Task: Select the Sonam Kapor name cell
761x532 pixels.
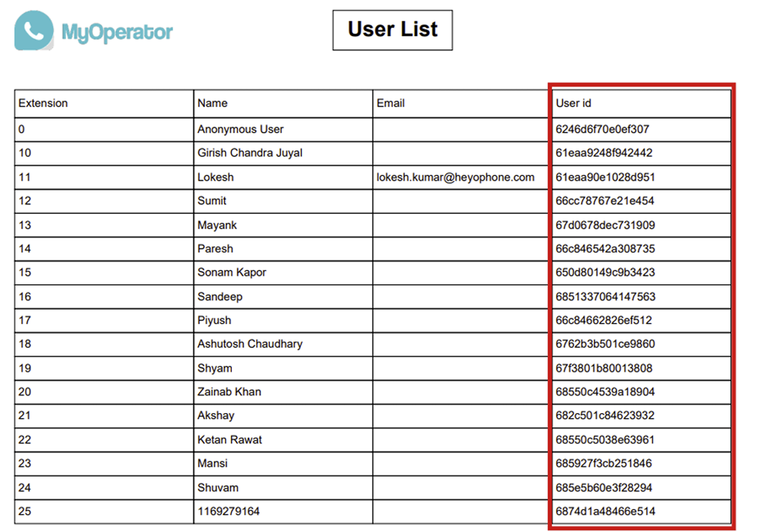Action: 232,272
